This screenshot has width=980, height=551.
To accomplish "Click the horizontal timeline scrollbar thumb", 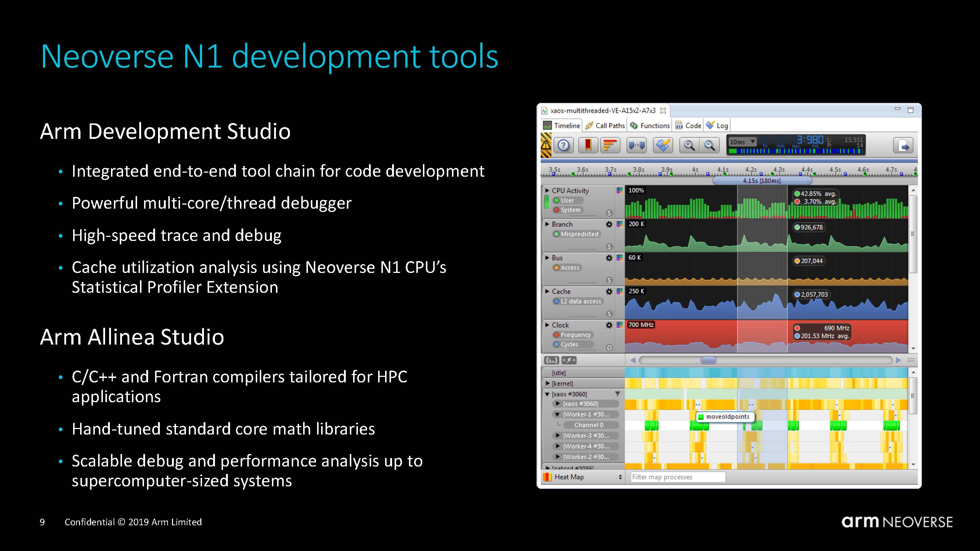I will 708,360.
